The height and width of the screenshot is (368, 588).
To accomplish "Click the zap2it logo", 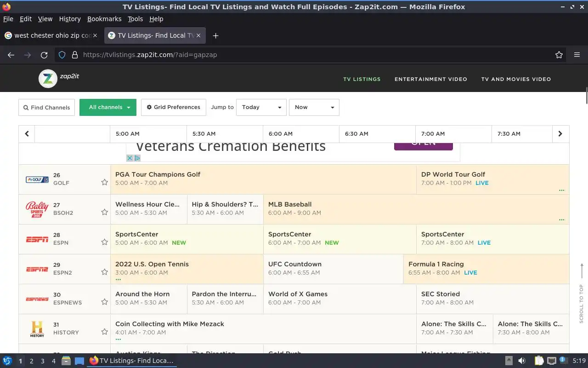I will tap(59, 78).
